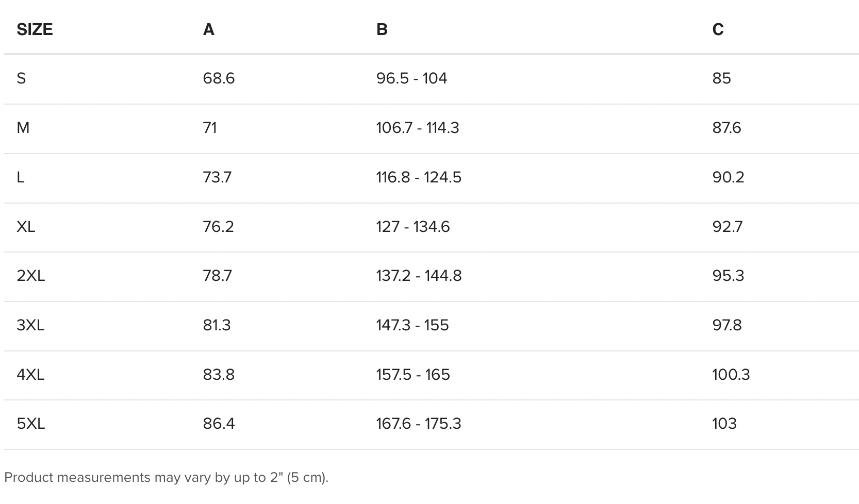
Task: Select the S size row label
Action: (21, 78)
